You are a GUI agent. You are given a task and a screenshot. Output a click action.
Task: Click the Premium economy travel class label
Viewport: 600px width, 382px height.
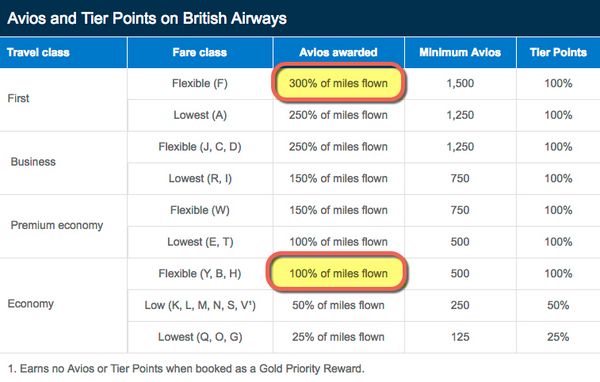57,225
